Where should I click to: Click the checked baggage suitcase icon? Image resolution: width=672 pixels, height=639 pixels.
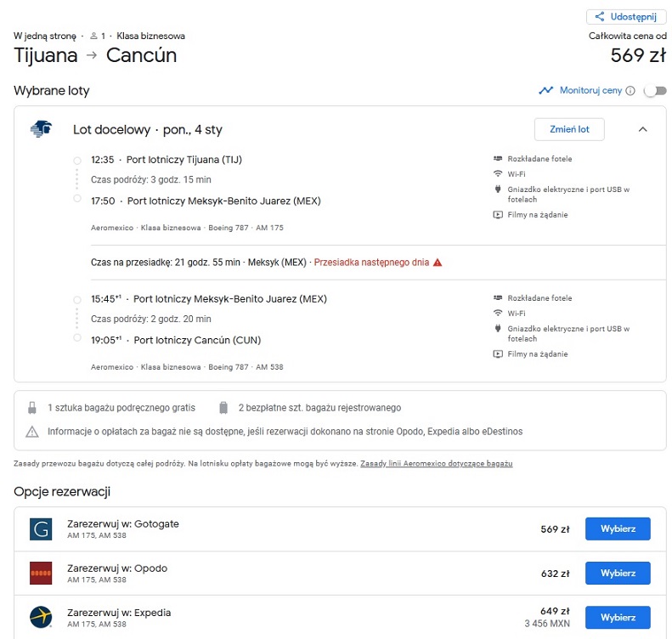coord(223,408)
